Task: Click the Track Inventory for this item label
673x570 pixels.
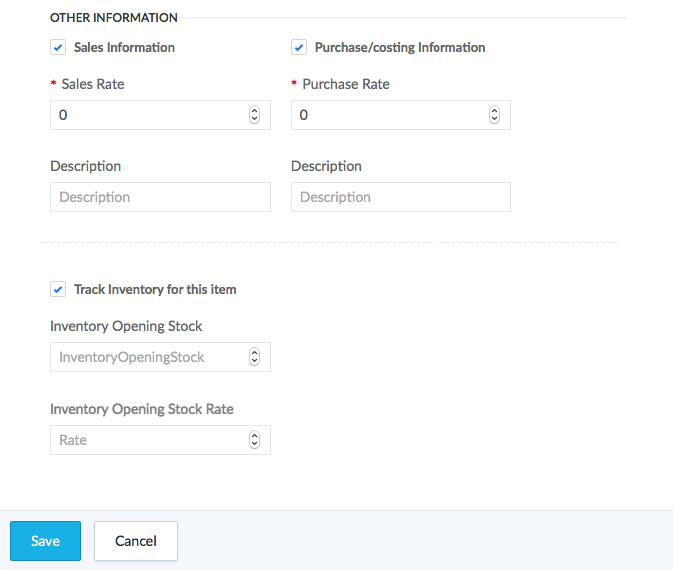Action: click(155, 289)
